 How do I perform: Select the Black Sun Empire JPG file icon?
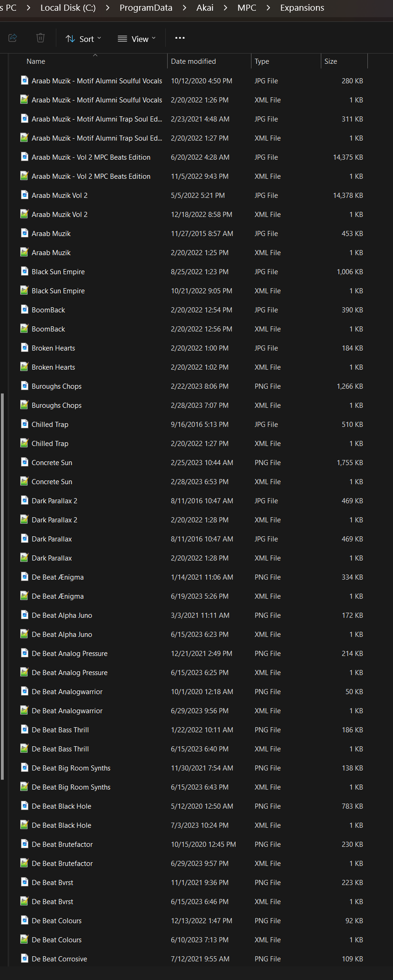pos(25,271)
